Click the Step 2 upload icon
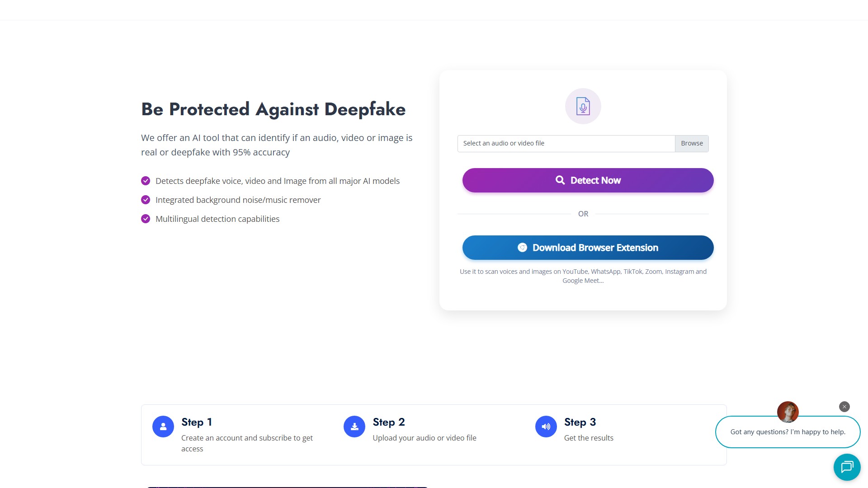Viewport: 868px width, 488px height. pyautogui.click(x=354, y=426)
